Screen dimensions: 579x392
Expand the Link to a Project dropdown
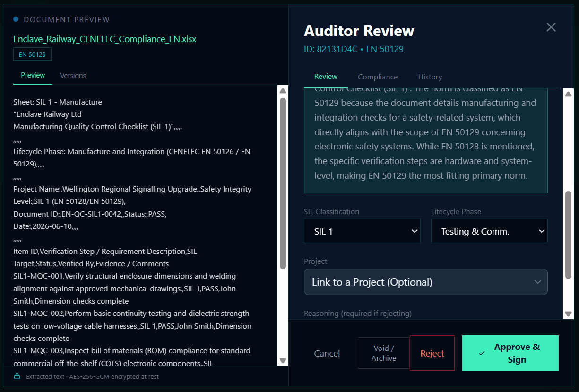(426, 282)
